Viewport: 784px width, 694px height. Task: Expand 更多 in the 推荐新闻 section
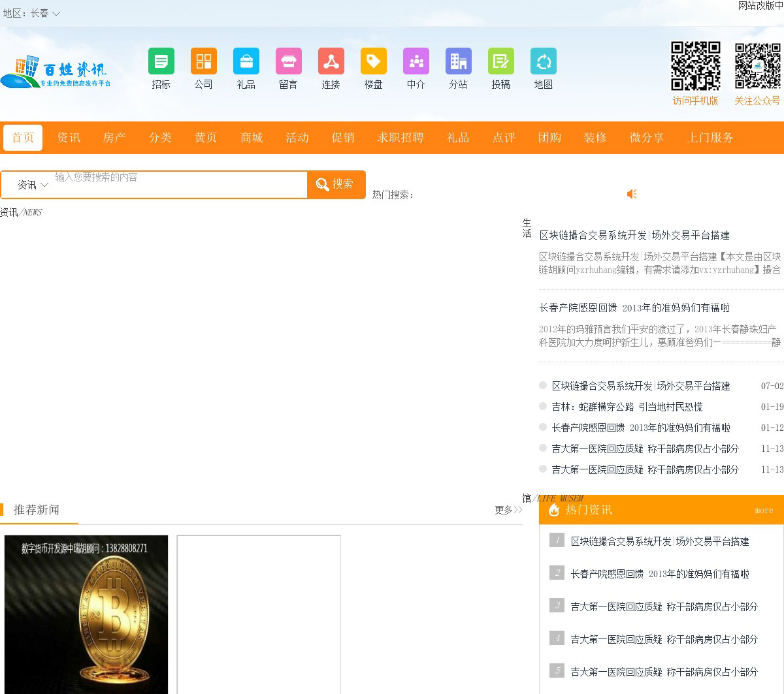tap(508, 510)
